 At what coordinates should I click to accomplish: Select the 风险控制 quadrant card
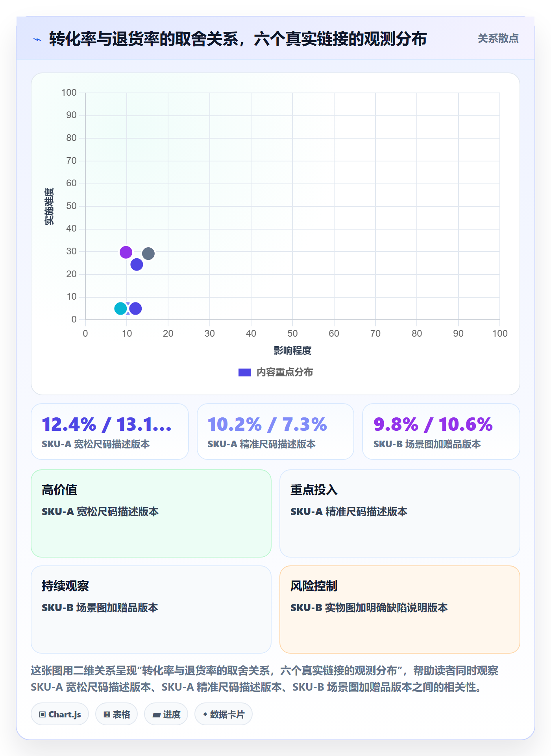click(x=400, y=610)
